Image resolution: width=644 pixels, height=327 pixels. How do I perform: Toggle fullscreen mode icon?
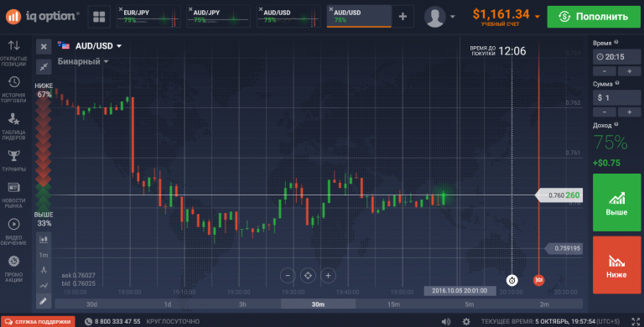coord(636,322)
